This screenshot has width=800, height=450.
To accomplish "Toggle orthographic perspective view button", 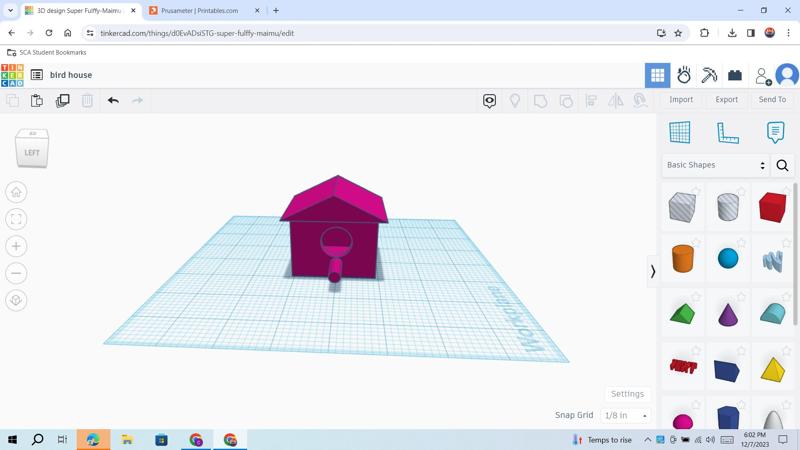I will [16, 300].
